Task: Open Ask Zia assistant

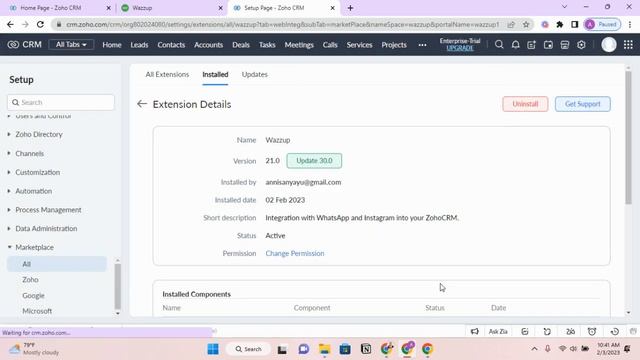Action: tap(498, 331)
